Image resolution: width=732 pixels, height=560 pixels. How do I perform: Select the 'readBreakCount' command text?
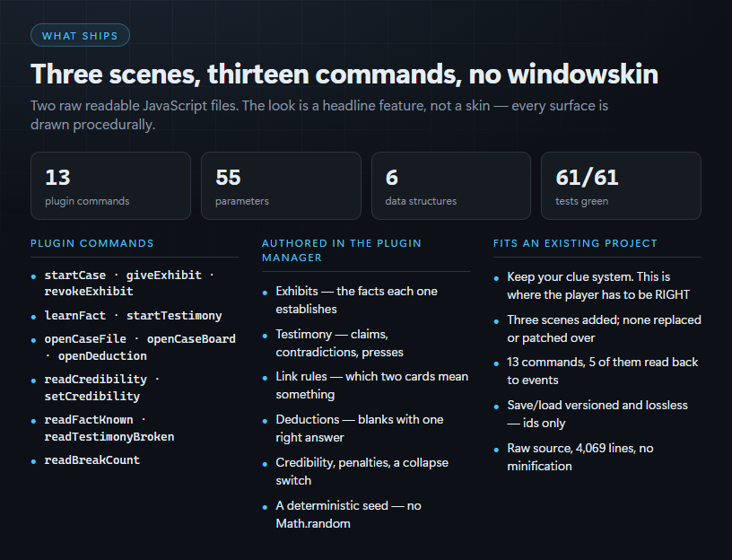click(92, 460)
